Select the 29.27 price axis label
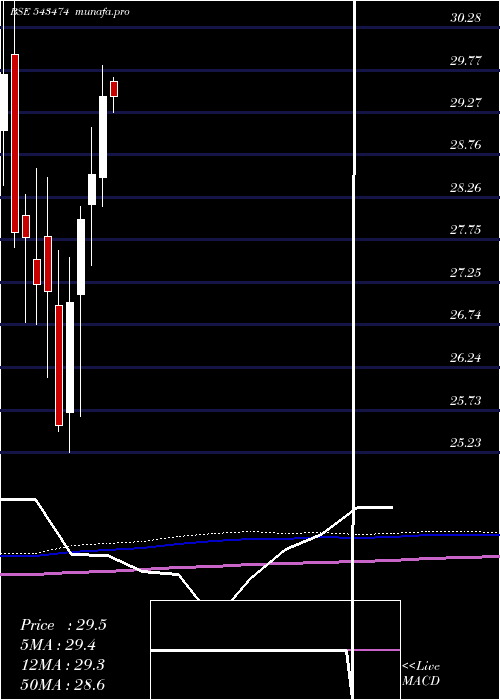 [466, 103]
